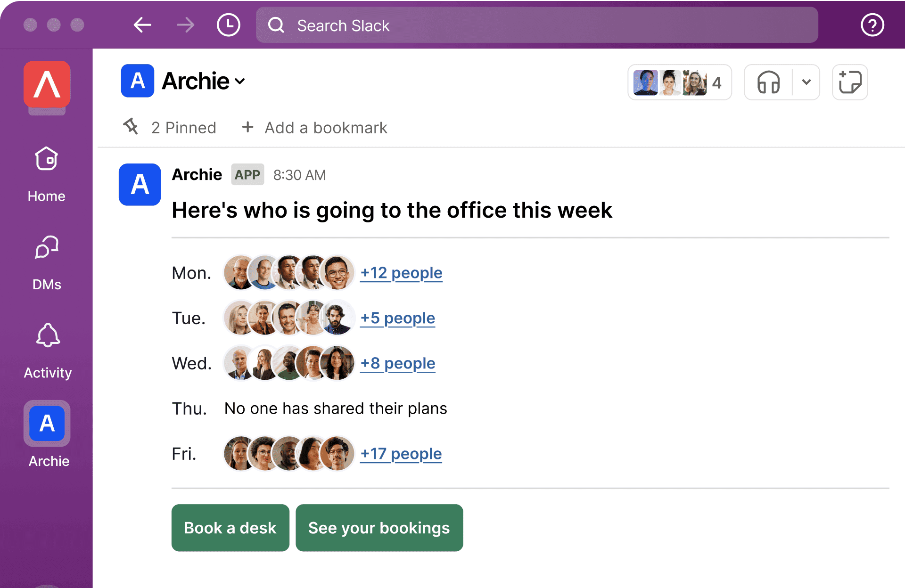Expand huddle options with the chevron
The image size is (905, 588).
click(806, 82)
